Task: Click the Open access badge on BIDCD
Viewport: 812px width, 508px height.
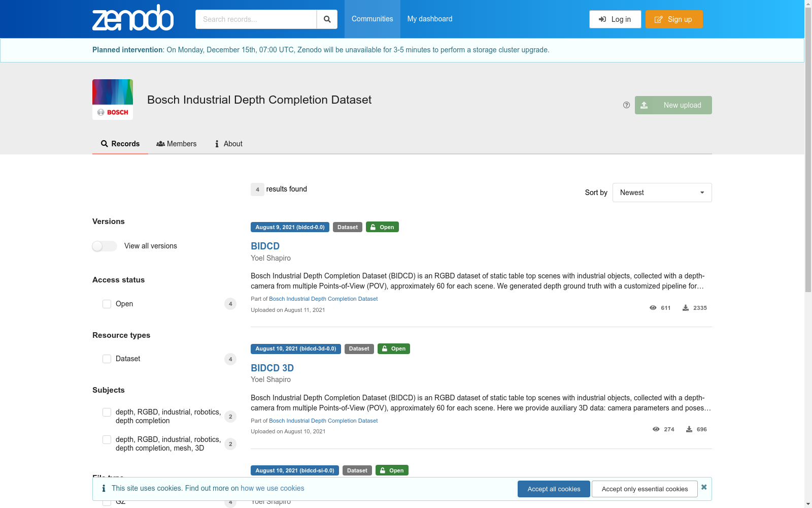Action: tap(382, 227)
